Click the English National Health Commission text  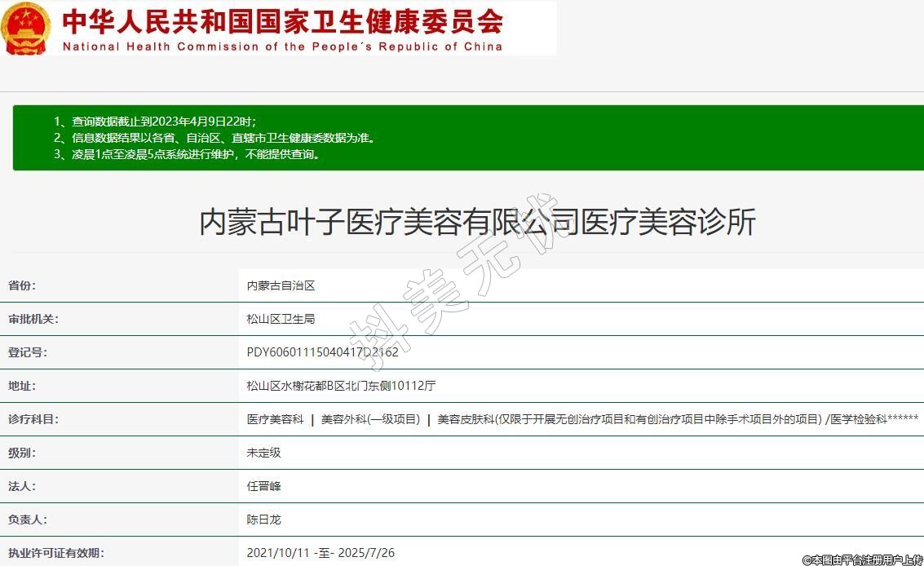point(282,46)
